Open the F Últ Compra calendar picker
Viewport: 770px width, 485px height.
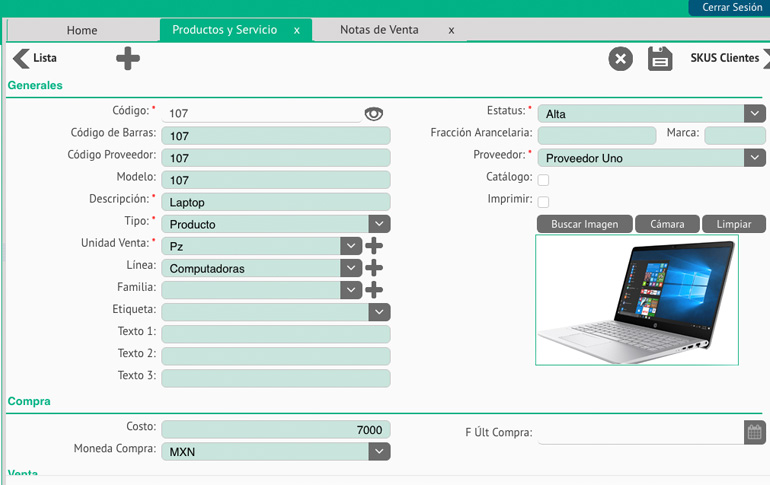point(755,432)
